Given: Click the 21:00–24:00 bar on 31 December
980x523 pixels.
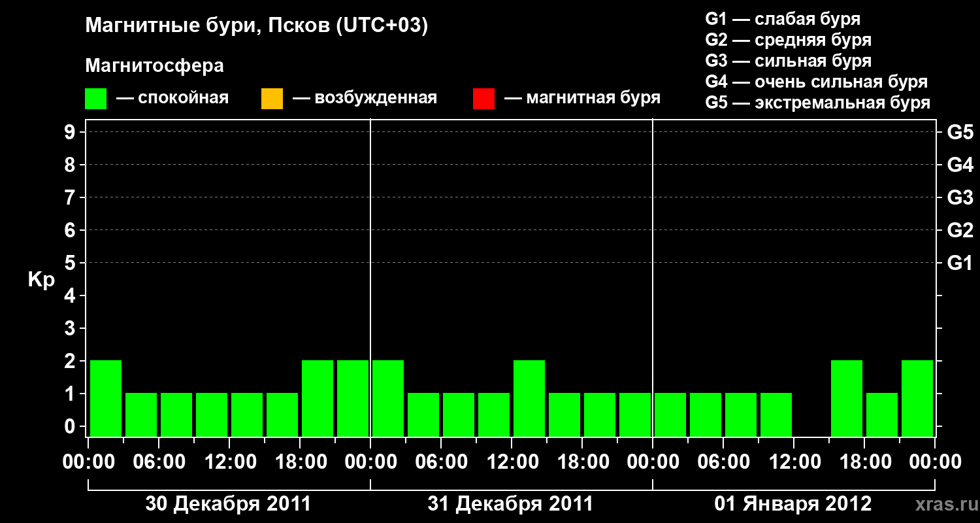Looking at the screenshot, I should [635, 414].
